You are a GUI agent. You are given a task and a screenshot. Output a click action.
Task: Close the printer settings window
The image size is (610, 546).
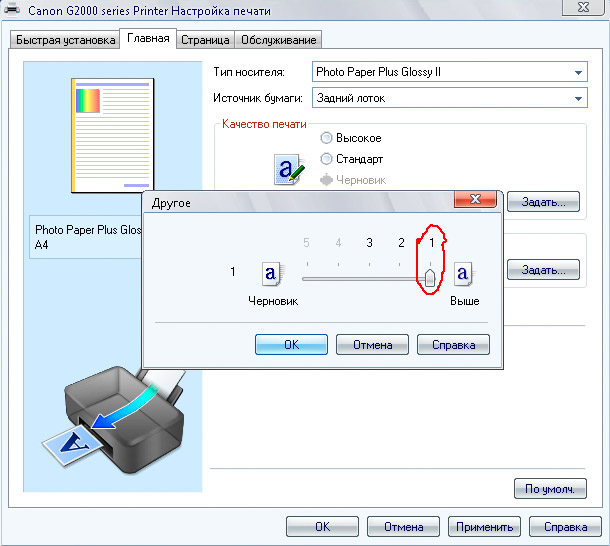pyautogui.click(x=584, y=7)
